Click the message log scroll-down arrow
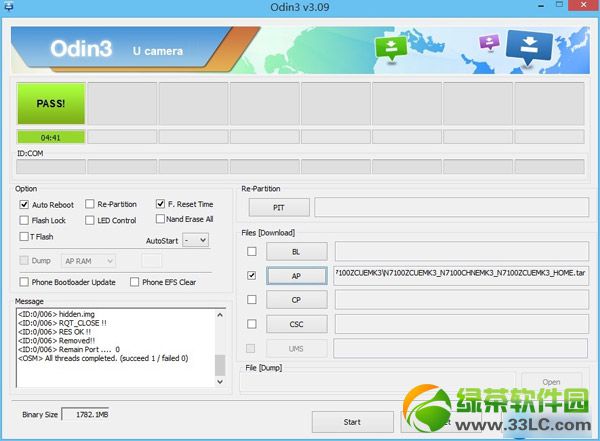Image resolution: width=600 pixels, height=441 pixels. pyautogui.click(x=220, y=382)
